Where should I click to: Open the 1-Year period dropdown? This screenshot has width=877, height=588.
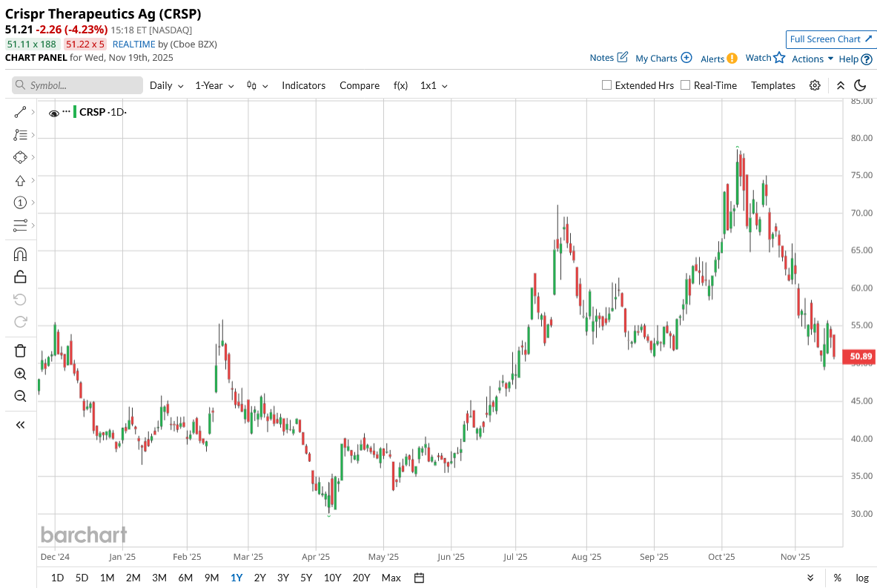pyautogui.click(x=214, y=85)
